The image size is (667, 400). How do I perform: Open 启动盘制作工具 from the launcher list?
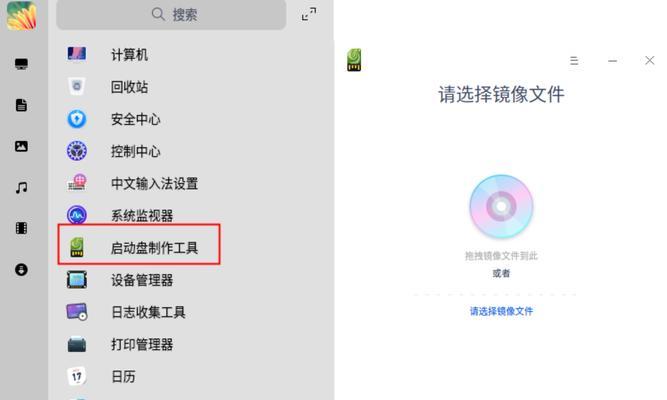tap(139, 247)
